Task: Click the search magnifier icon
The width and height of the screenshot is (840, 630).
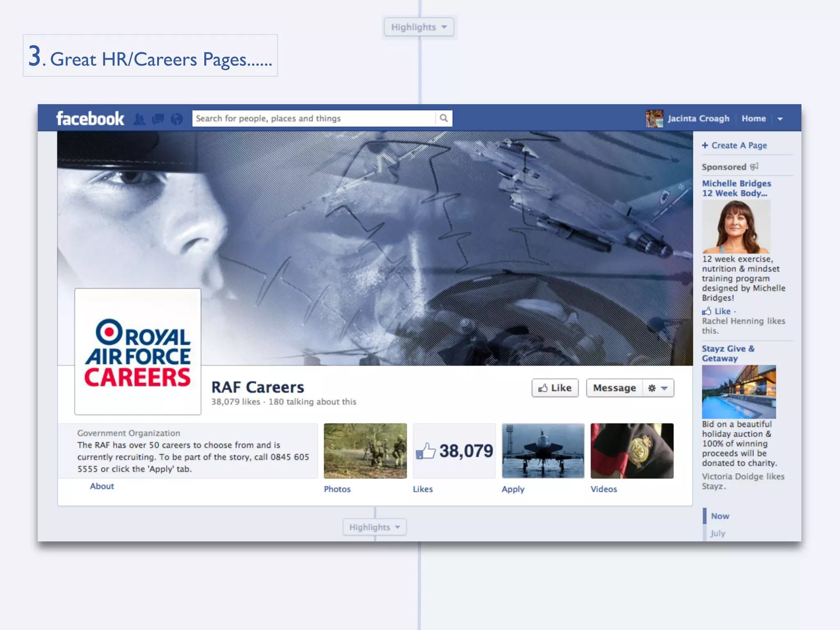Action: pos(444,118)
